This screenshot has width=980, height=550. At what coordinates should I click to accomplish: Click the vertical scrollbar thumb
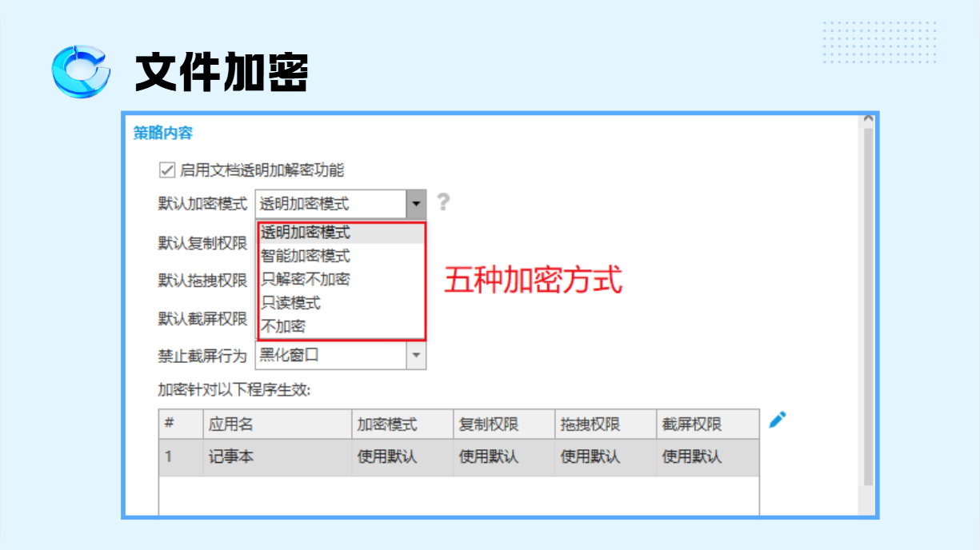(868, 304)
